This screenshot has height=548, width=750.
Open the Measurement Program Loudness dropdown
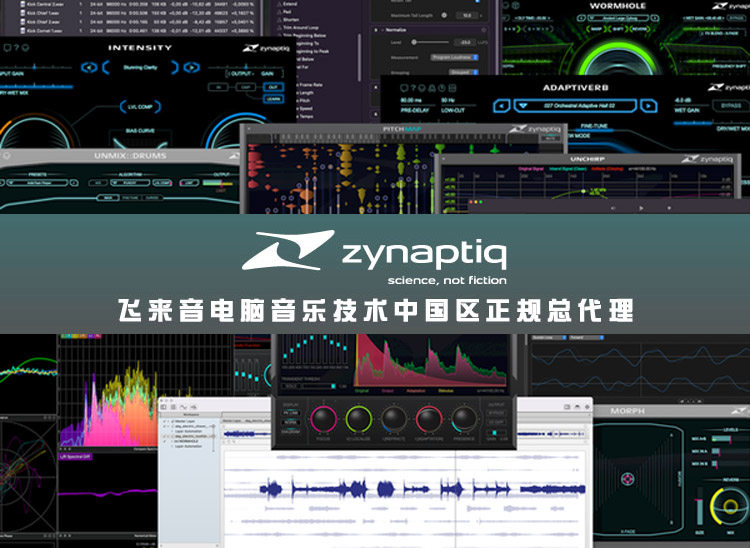454,57
